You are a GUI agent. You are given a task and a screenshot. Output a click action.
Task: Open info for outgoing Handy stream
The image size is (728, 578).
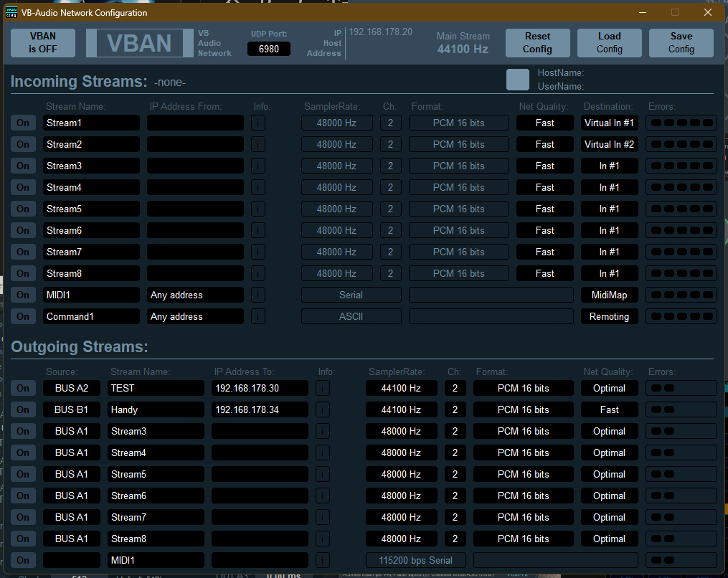323,409
